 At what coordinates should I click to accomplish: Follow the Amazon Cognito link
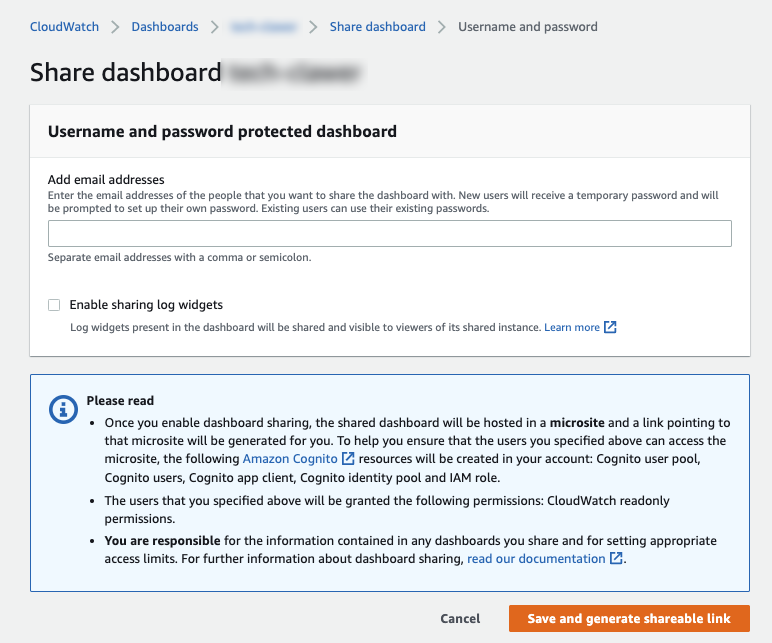click(x=291, y=458)
